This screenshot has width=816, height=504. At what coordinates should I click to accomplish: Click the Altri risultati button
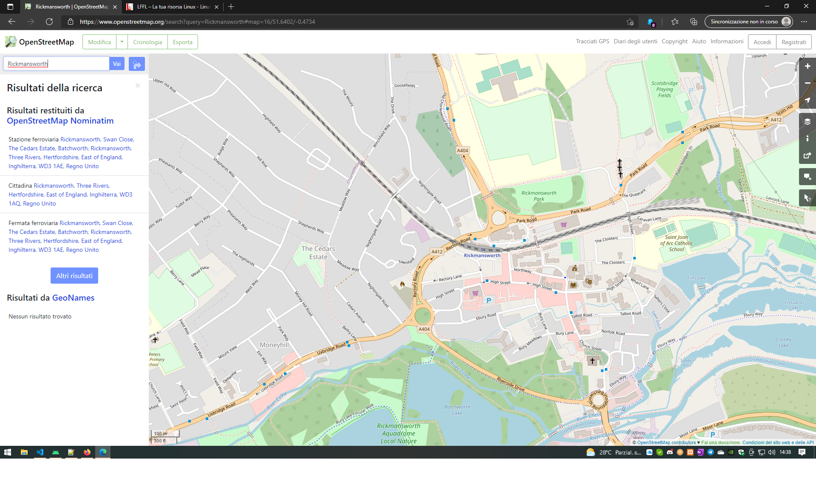(74, 276)
